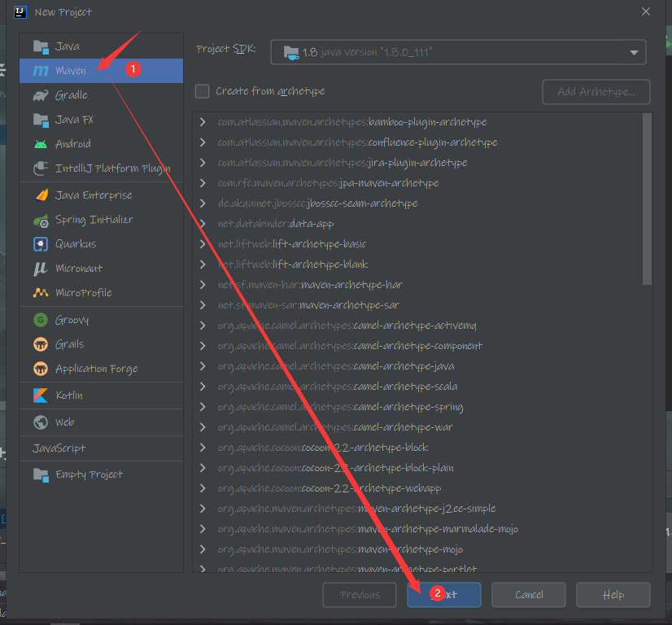Select cocoon-22-archetype-webapp row
Viewport: 672px width, 625px height.
418,488
